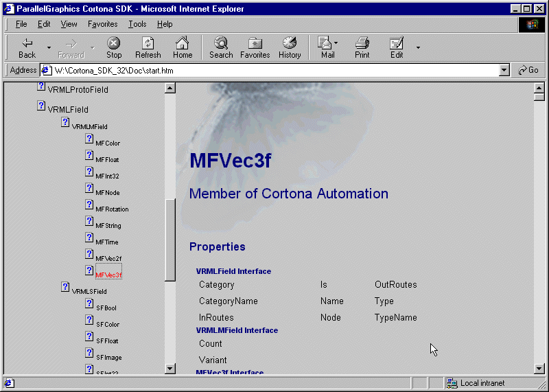Screen dimensions: 549x392
Task: Click the help icon beside MFVec2f
Action: tap(89, 253)
